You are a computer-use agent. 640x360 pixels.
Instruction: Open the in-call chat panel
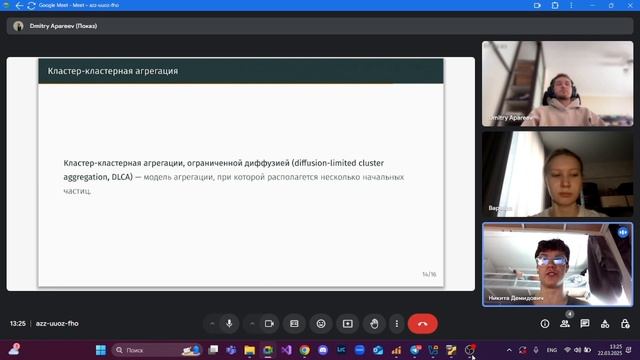[585, 324]
